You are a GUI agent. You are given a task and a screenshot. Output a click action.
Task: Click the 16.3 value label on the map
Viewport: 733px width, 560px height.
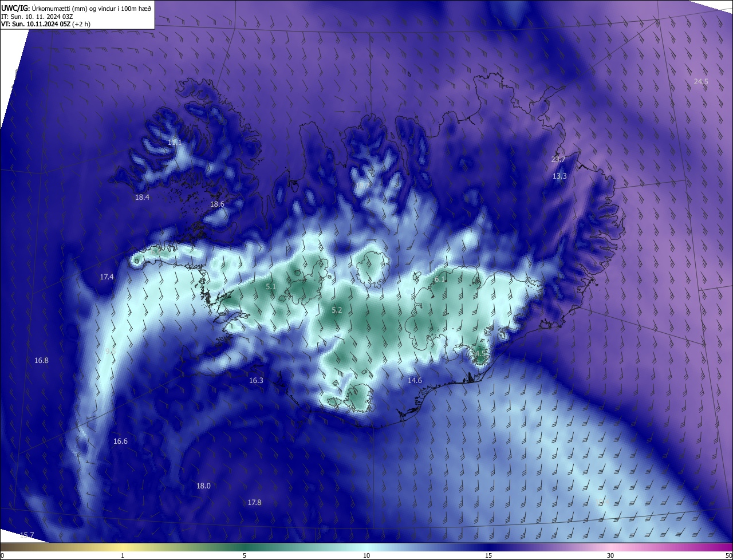click(256, 381)
